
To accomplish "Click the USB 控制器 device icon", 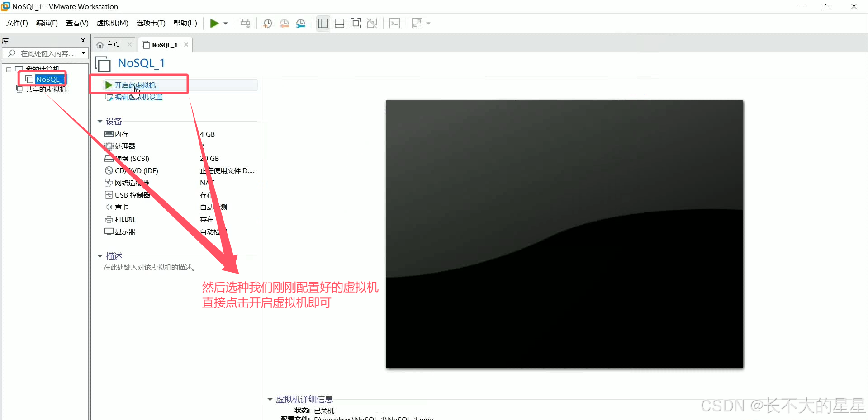I will [109, 195].
